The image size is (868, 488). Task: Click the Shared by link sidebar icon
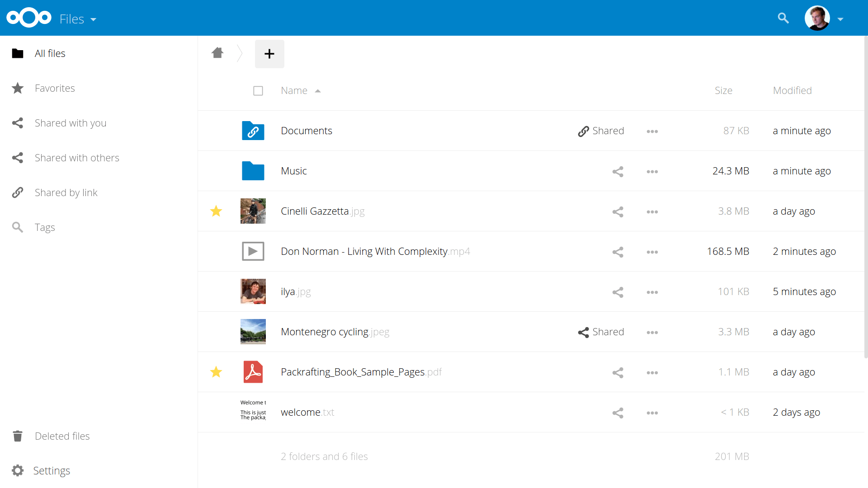(17, 192)
